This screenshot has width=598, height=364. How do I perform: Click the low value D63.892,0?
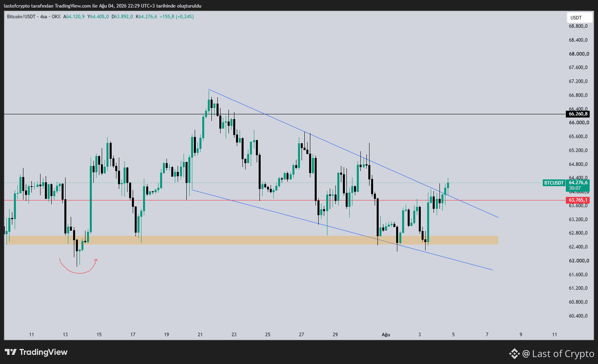tap(122, 17)
